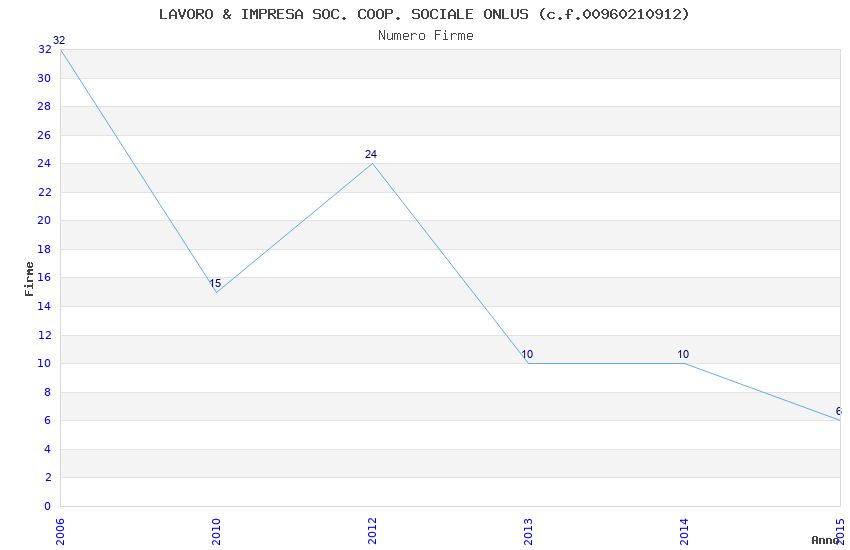Screen dimensions: 850x550
Task: Click the y-axis tick value 4
Action: (x=47, y=449)
